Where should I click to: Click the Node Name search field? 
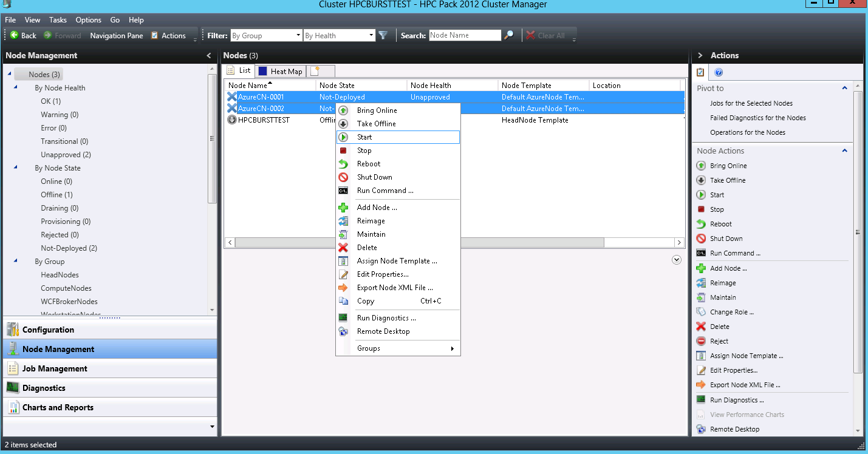click(465, 35)
